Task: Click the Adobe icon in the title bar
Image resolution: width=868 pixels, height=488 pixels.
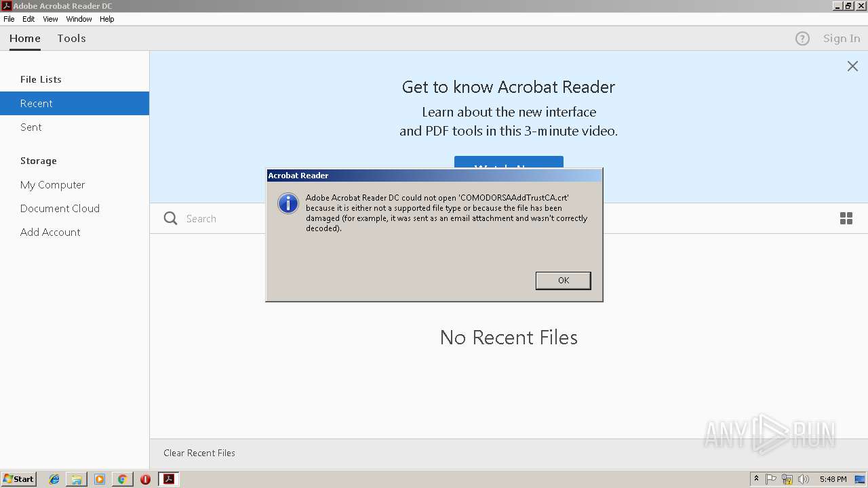Action: click(6, 6)
